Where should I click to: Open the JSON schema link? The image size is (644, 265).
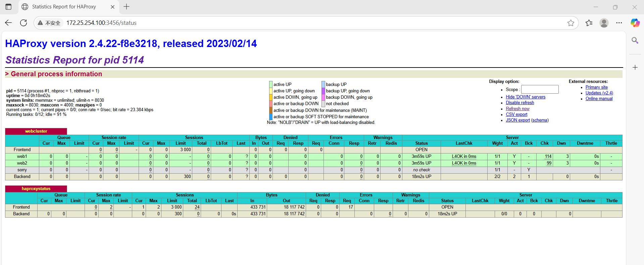tap(540, 120)
